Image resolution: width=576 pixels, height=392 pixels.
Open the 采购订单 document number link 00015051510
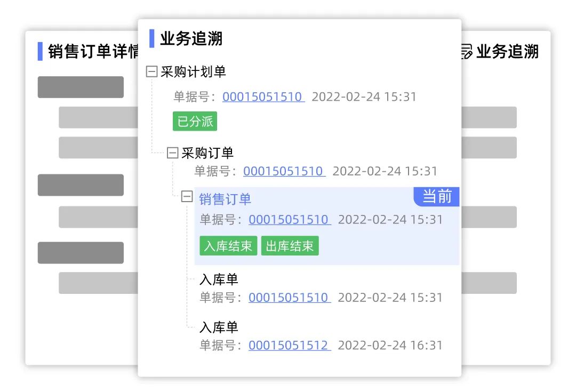tap(284, 171)
